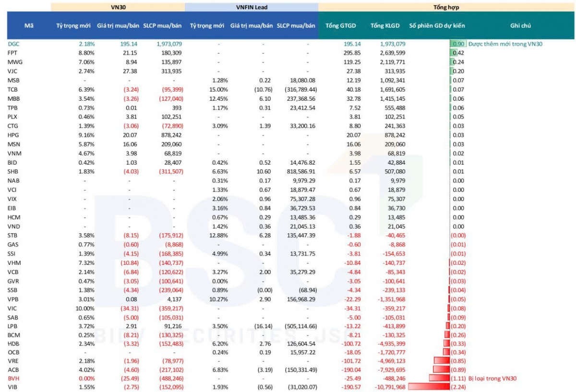Click the ACB ticker row label
This screenshot has height=392, width=576.
click(13, 369)
